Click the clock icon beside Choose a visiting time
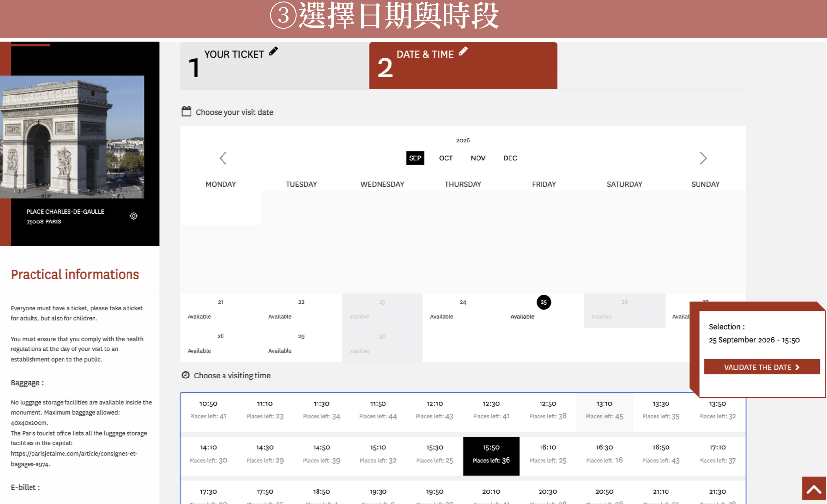This screenshot has width=827, height=504. pyautogui.click(x=186, y=375)
